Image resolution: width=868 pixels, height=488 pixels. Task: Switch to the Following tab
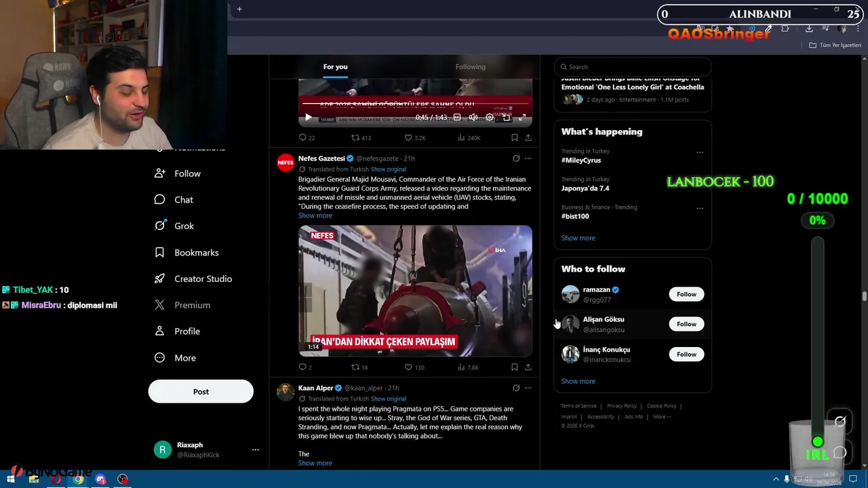coord(471,66)
